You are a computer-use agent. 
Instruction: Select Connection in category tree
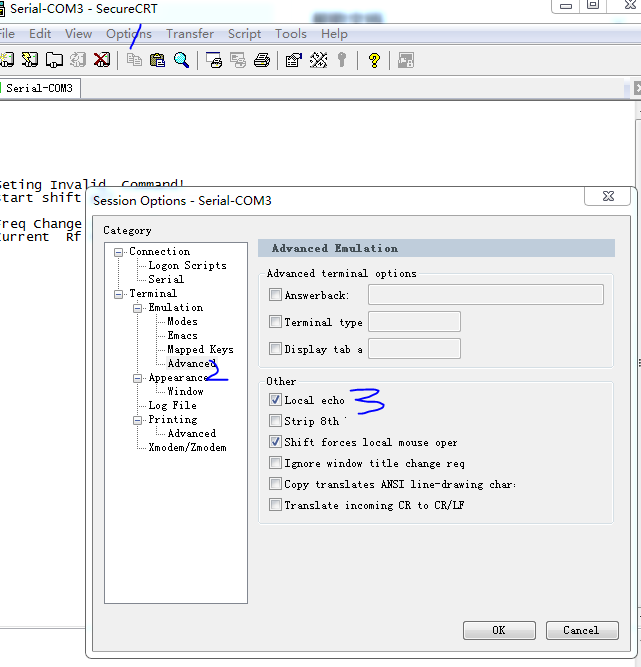click(160, 251)
